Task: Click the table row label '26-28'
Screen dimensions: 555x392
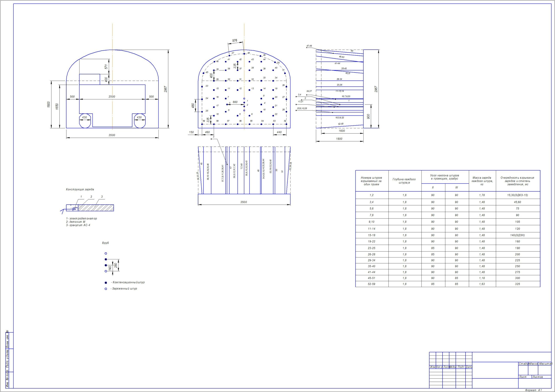Action: point(372,254)
